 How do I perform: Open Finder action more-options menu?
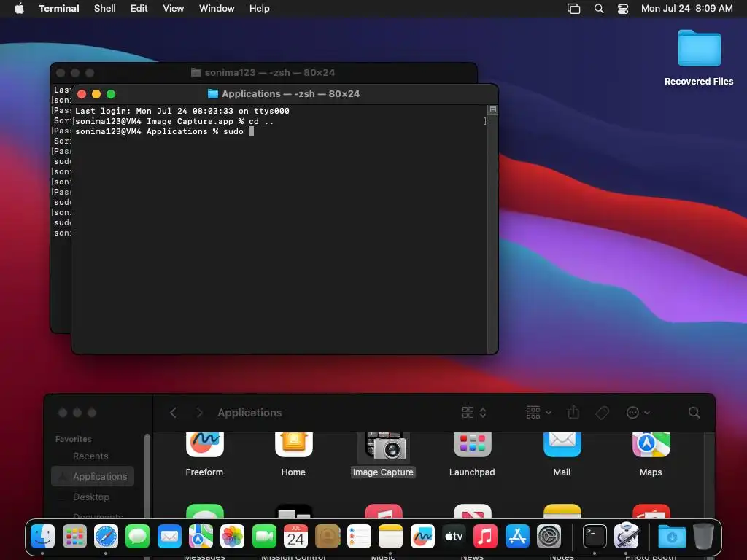pyautogui.click(x=638, y=413)
